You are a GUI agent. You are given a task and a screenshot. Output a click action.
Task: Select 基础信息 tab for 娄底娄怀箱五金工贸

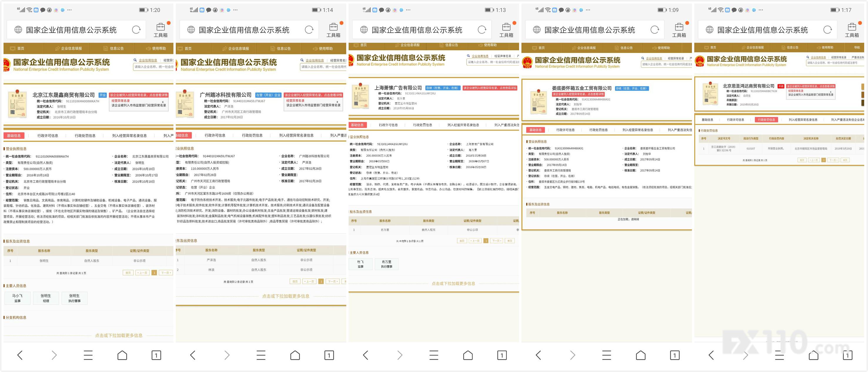535,130
